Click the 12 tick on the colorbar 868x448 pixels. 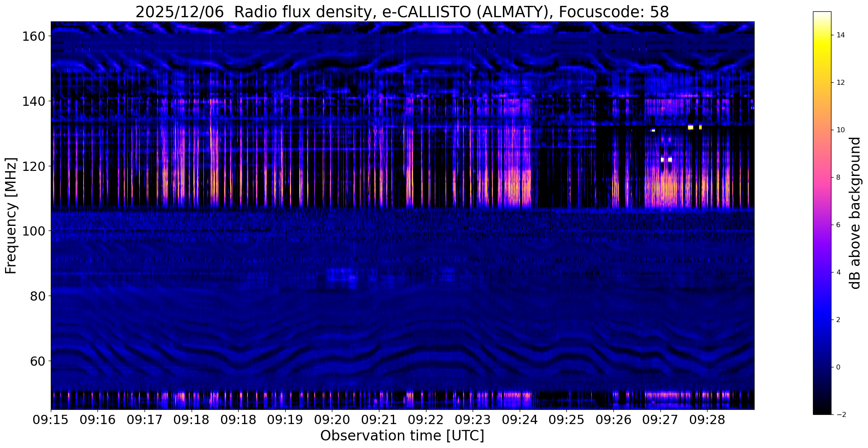(840, 83)
